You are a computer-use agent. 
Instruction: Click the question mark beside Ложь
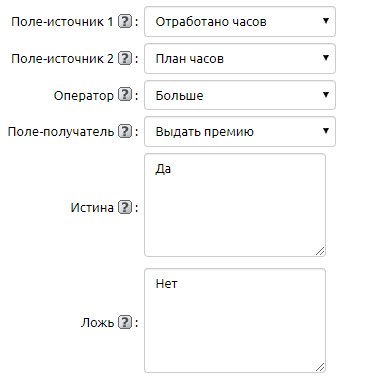click(125, 322)
